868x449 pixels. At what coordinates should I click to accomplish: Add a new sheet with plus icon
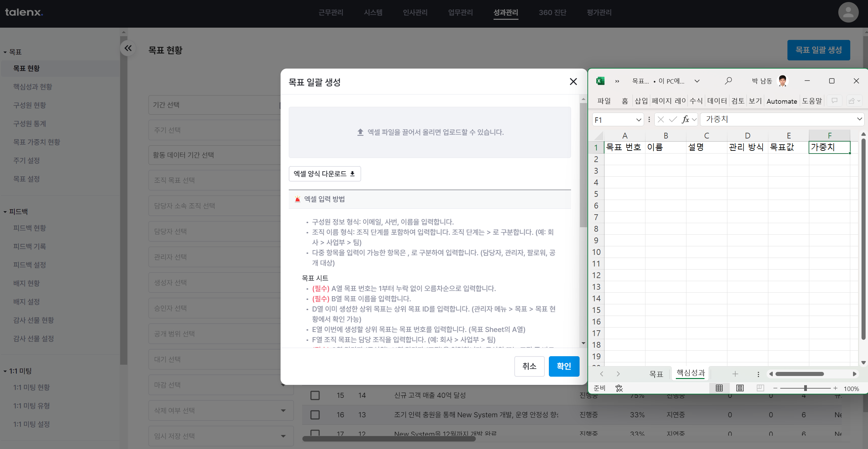coord(735,374)
